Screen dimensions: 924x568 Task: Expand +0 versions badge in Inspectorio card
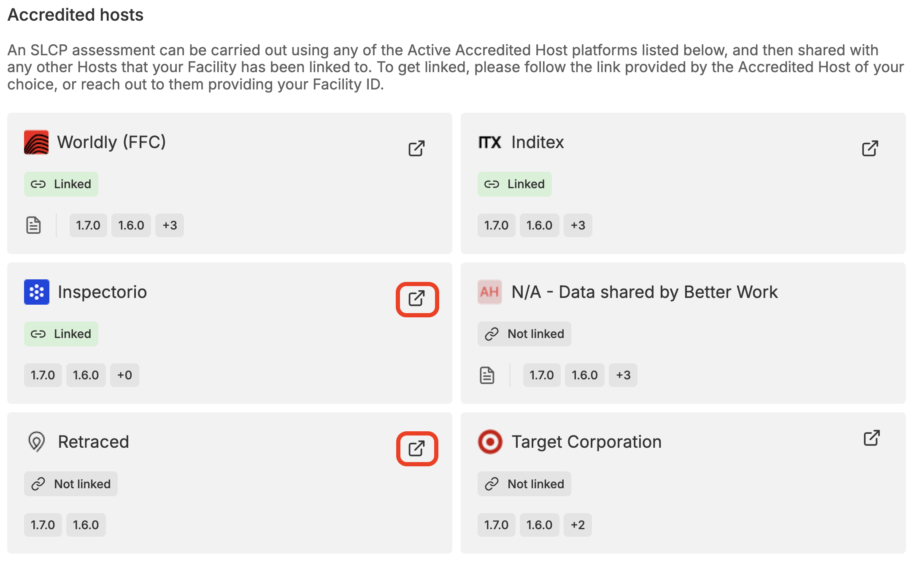coord(124,375)
